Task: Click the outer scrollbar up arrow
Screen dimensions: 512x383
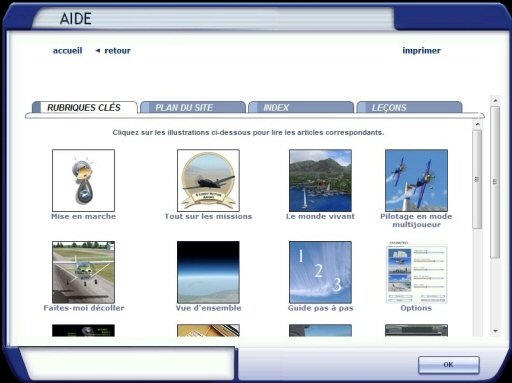Action: pos(495,100)
